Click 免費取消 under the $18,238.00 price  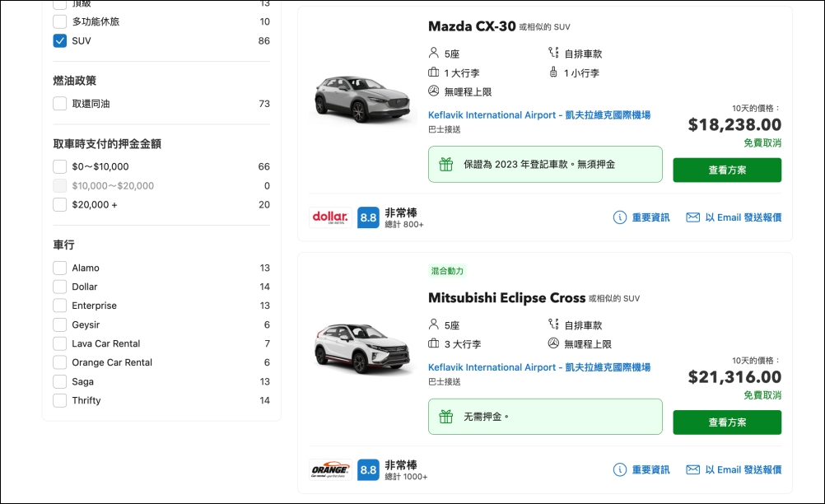tap(762, 143)
